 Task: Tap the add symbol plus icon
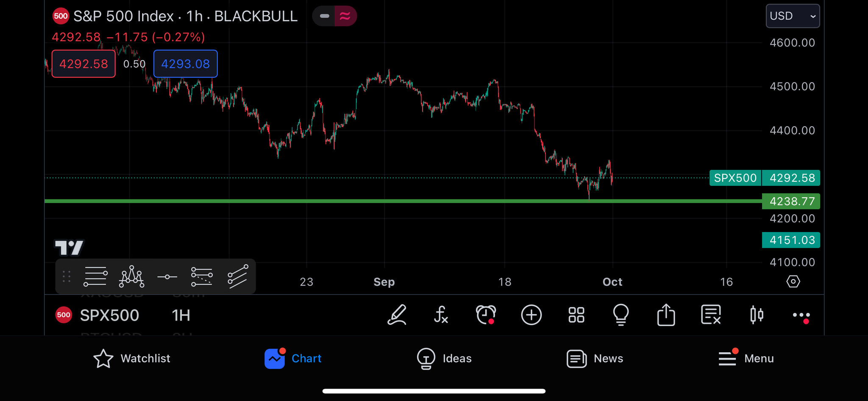click(531, 315)
